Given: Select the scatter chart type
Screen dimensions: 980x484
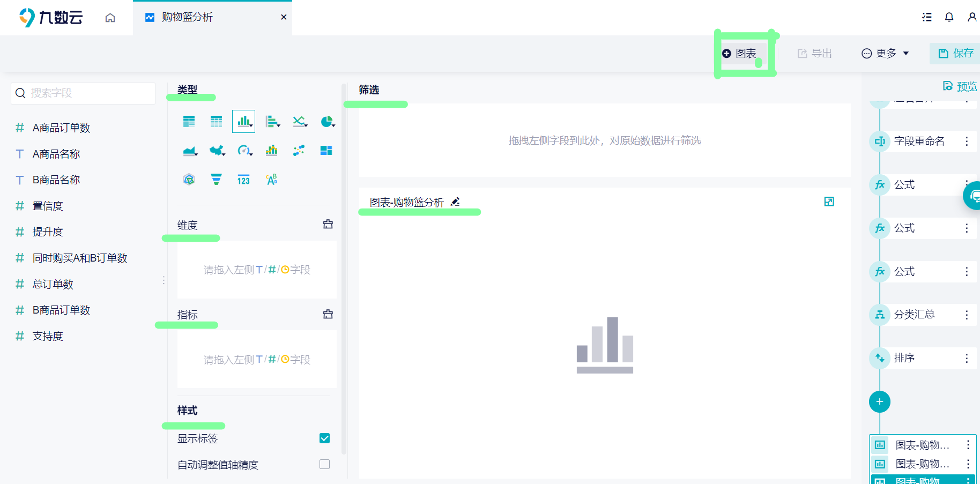Looking at the screenshot, I should tap(299, 151).
